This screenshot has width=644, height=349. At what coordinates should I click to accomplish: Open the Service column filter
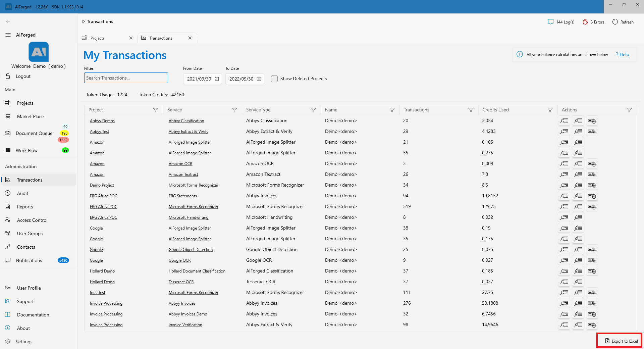(234, 110)
